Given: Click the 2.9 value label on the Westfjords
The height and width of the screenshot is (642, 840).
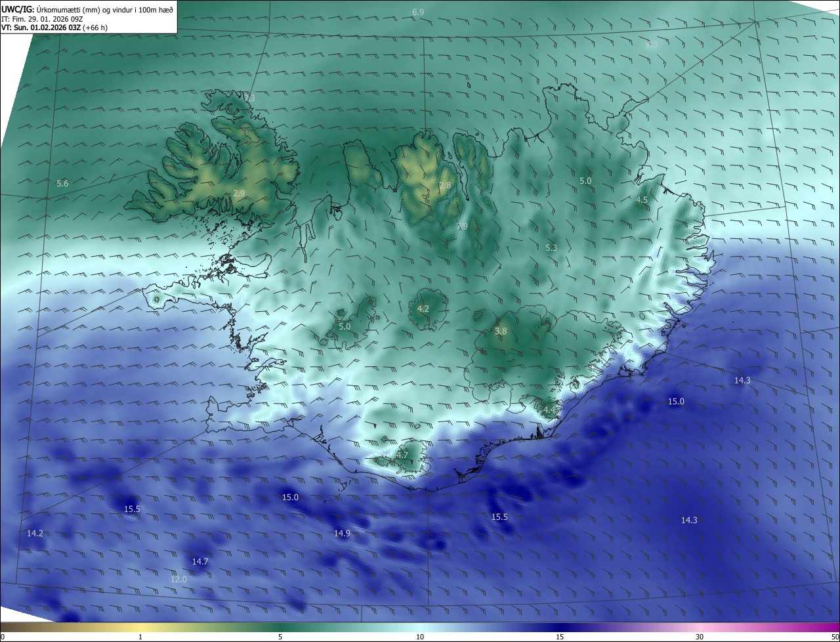Looking at the screenshot, I should [x=239, y=193].
